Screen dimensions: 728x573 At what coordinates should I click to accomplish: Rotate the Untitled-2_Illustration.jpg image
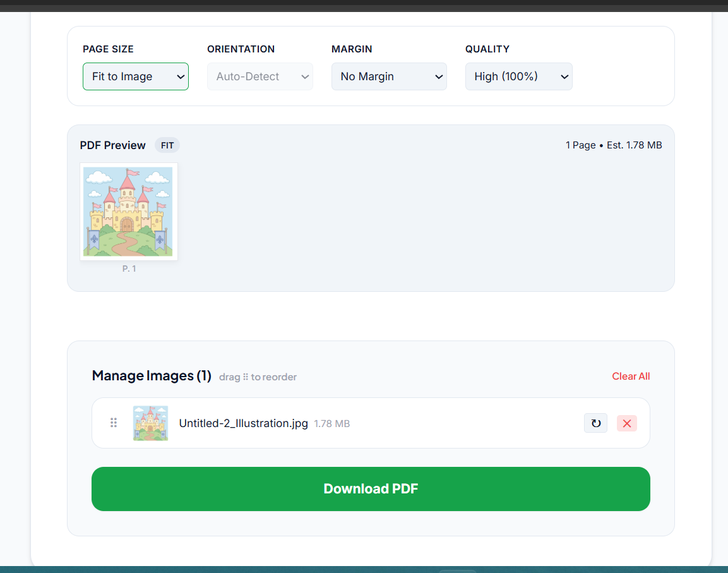point(595,423)
